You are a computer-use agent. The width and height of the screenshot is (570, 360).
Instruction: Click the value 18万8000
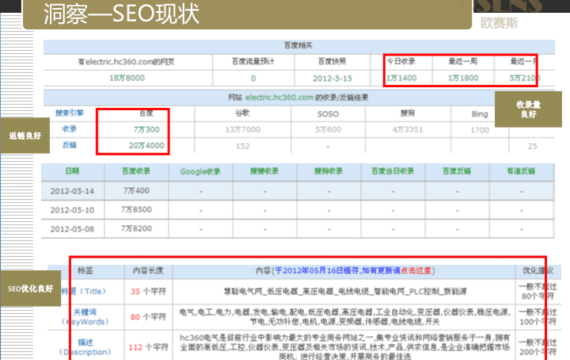coord(127,78)
